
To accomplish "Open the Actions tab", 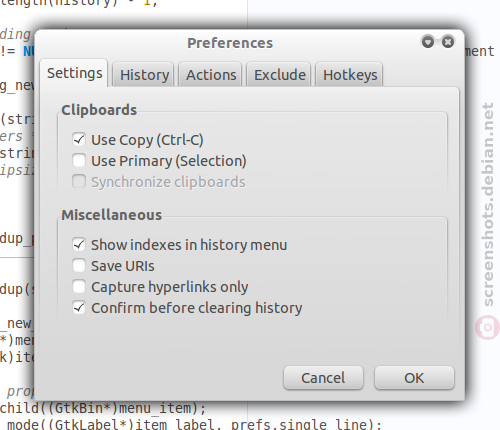I will pos(211,75).
